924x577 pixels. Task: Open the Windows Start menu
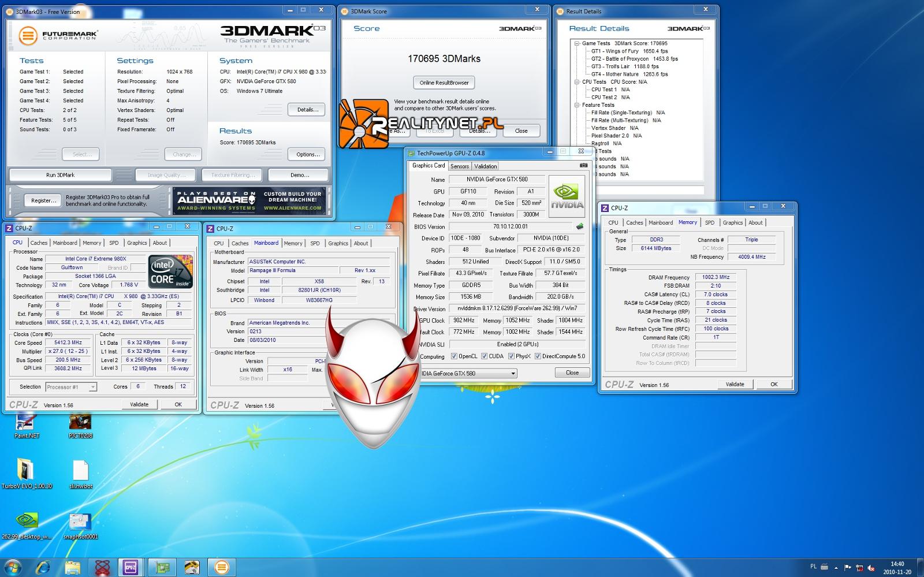13,567
